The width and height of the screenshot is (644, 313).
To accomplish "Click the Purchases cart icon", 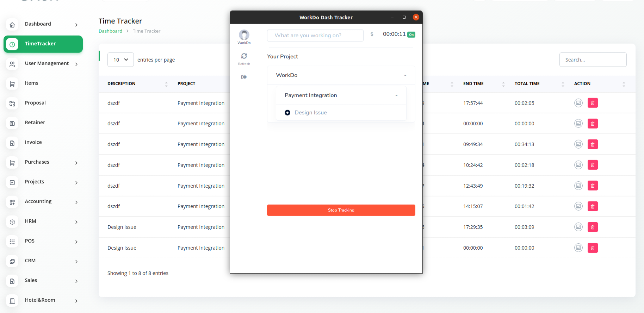I will coord(12,163).
